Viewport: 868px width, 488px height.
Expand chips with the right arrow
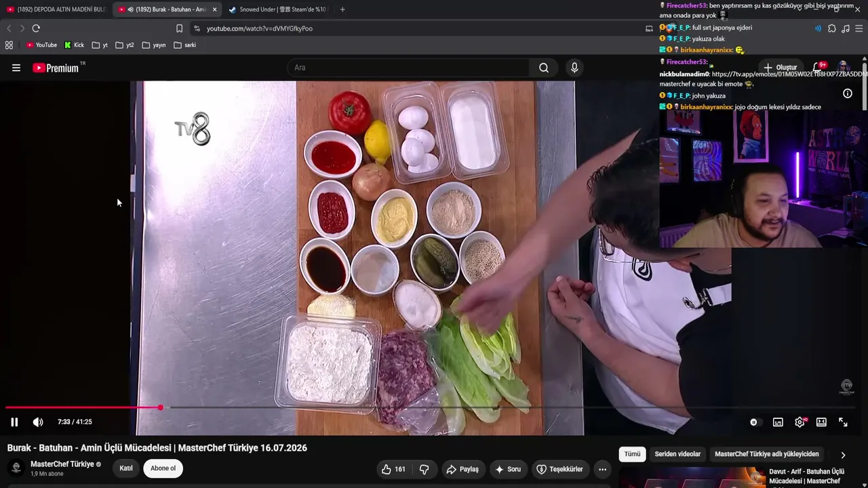point(843,455)
